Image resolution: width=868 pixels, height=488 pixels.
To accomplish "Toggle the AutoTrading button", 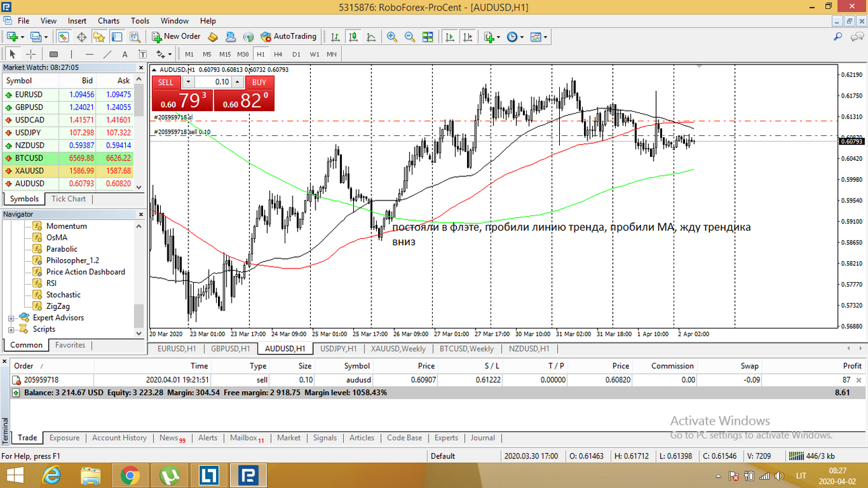I will (288, 36).
